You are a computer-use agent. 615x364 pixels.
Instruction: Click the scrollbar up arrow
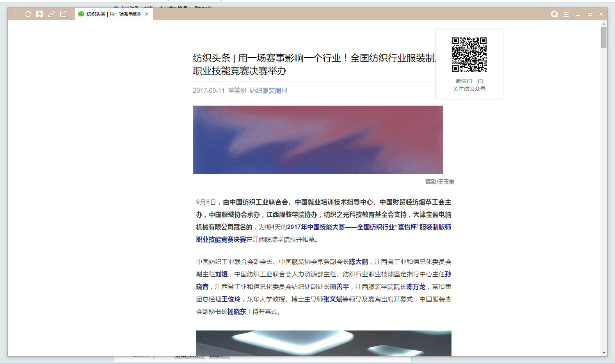(604, 24)
